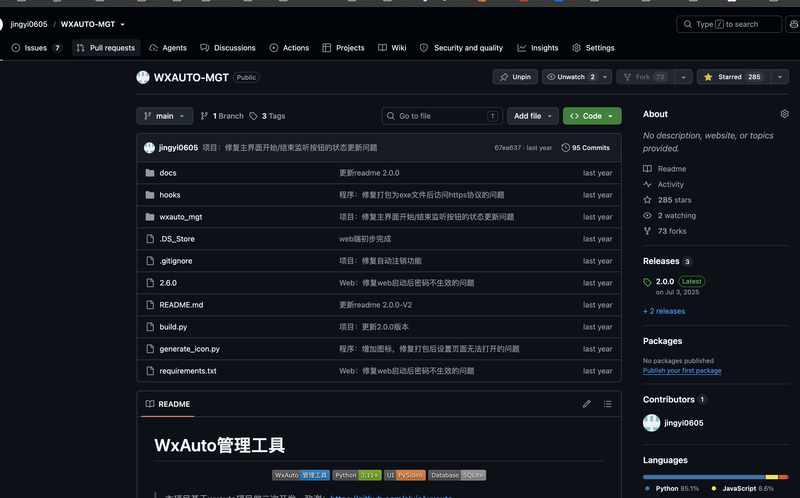Open the .gitignore file

pyautogui.click(x=176, y=261)
